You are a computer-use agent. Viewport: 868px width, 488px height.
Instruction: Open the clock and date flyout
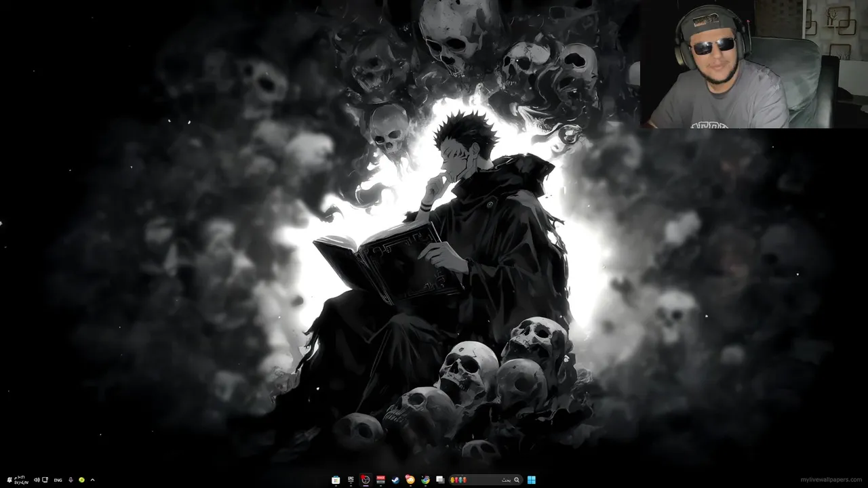coord(21,480)
